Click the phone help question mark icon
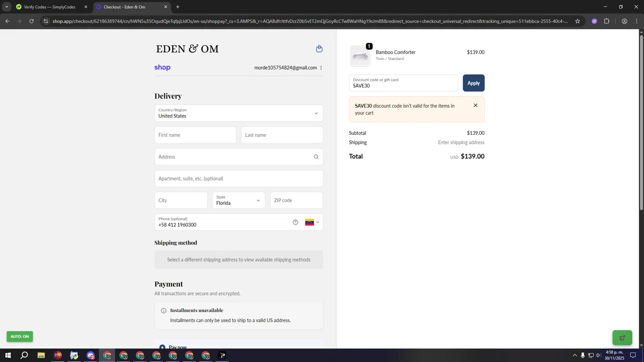The height and width of the screenshot is (362, 644). click(295, 222)
